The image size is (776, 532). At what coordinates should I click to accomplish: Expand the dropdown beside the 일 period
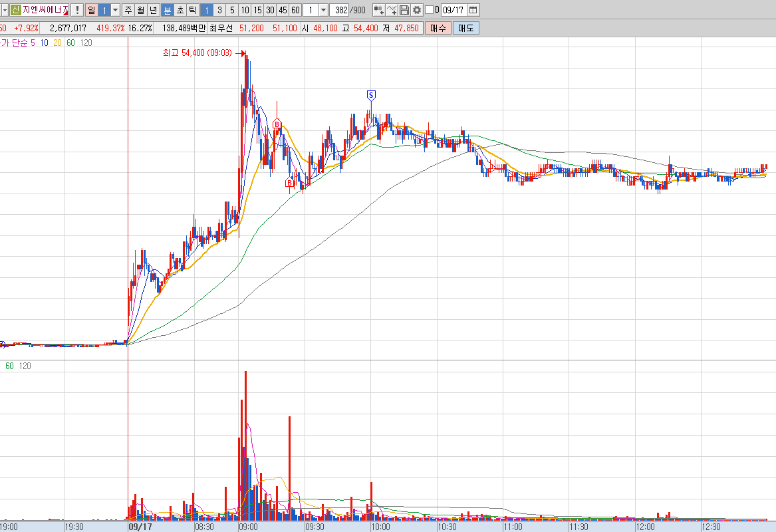point(115,10)
